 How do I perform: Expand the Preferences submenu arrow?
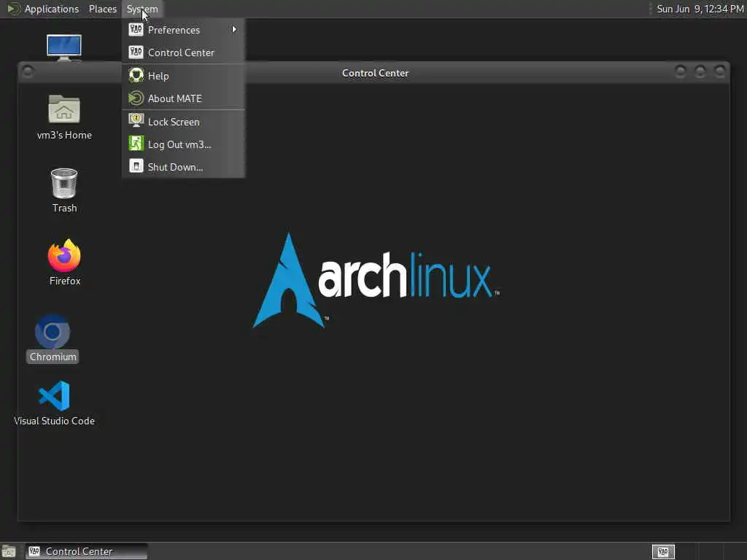tap(234, 29)
